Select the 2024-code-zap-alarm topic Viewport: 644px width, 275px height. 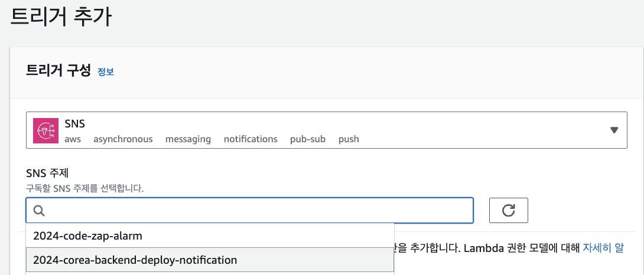(87, 235)
